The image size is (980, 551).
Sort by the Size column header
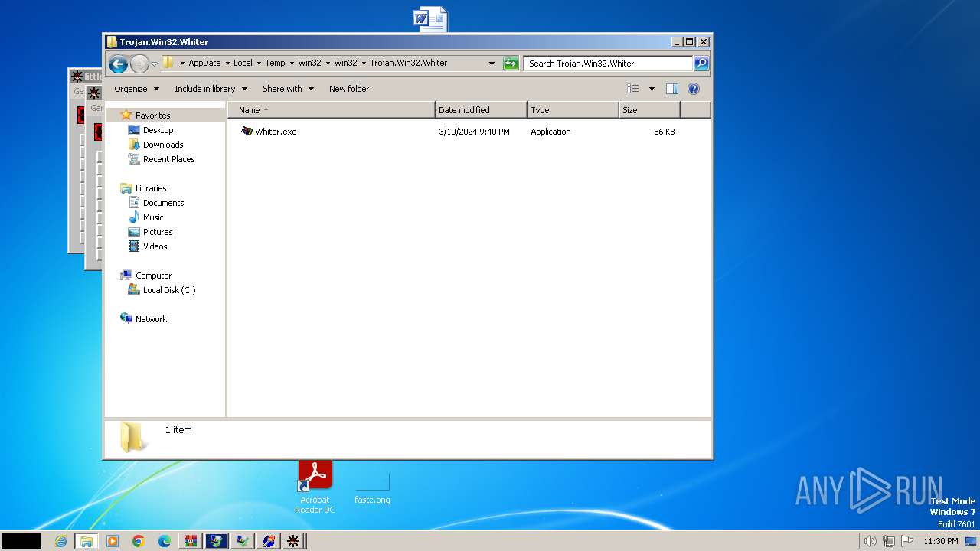(649, 110)
